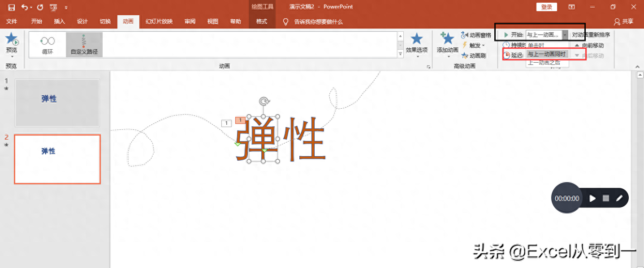Click the Preview (预览) star icon
Viewport: 644px width, 268px height.
[x=12, y=40]
